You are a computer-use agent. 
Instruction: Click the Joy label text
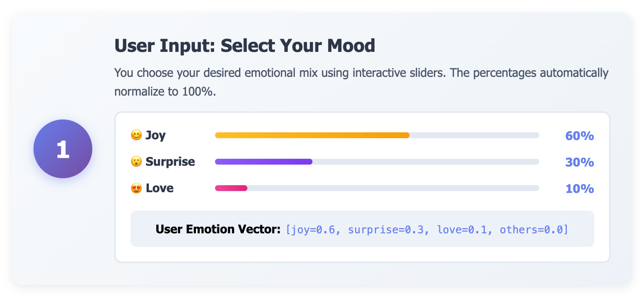[x=156, y=135]
